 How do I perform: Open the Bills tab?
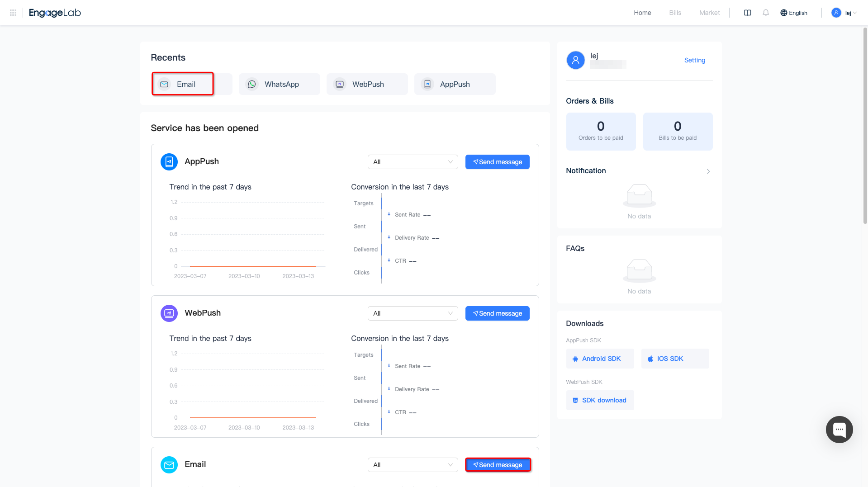(x=675, y=13)
